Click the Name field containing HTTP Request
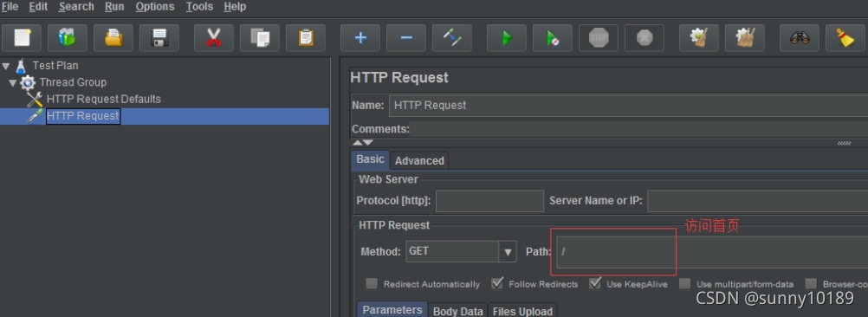Image resolution: width=868 pixels, height=317 pixels. [628, 105]
